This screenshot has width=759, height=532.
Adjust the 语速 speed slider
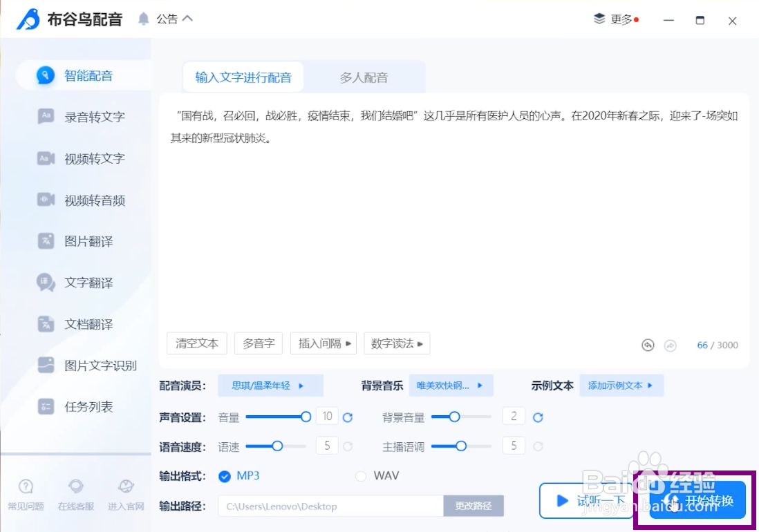(276, 446)
